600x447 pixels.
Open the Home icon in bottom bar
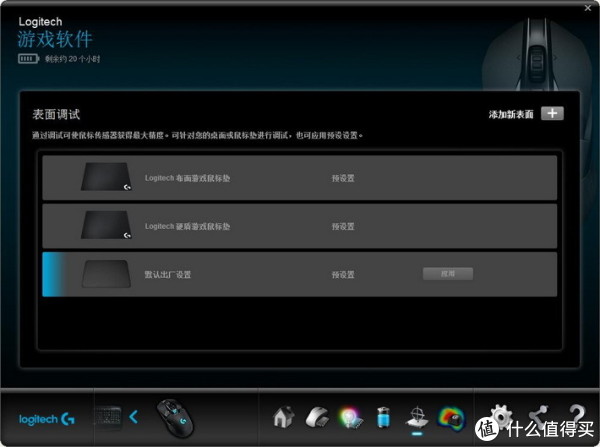pyautogui.click(x=284, y=417)
